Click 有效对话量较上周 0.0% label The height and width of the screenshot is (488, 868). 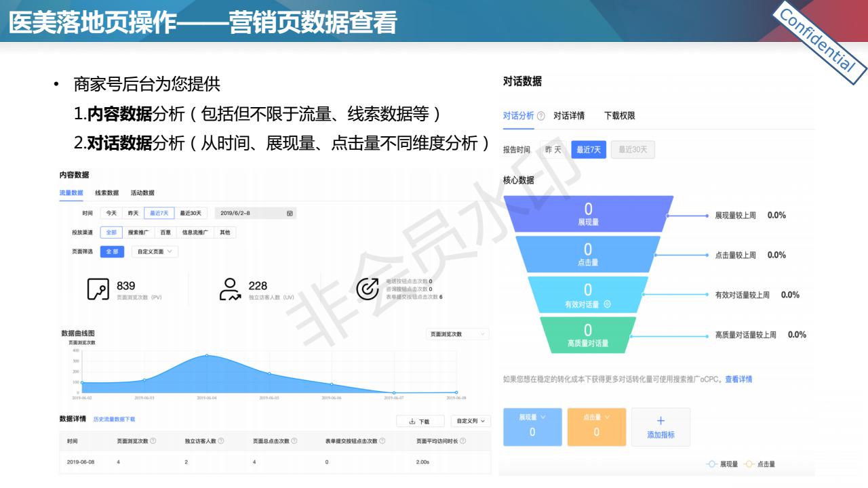tap(757, 295)
